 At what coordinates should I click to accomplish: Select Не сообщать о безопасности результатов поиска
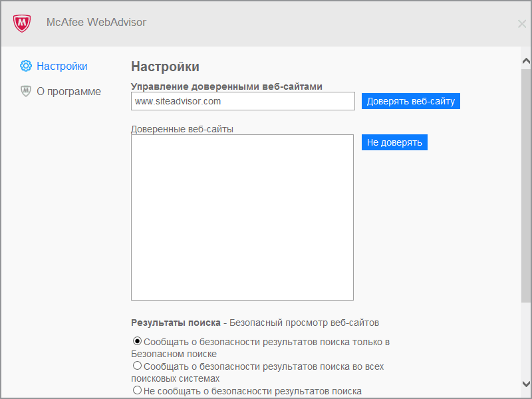tap(137, 390)
